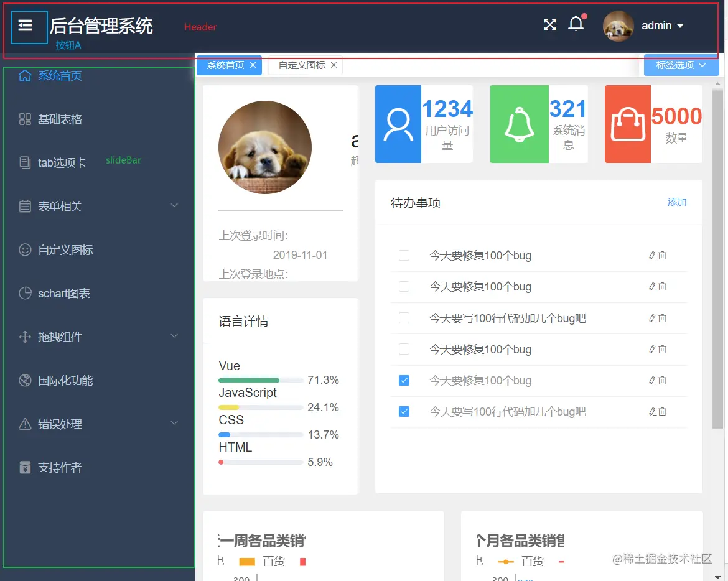Click the JavaScript 24.1% progress bar
The image size is (728, 581).
click(x=261, y=407)
